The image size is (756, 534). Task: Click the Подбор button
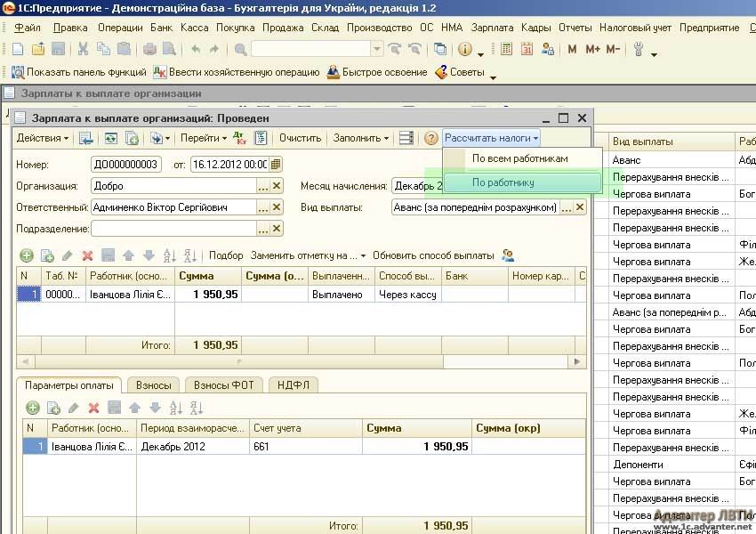pos(226,255)
